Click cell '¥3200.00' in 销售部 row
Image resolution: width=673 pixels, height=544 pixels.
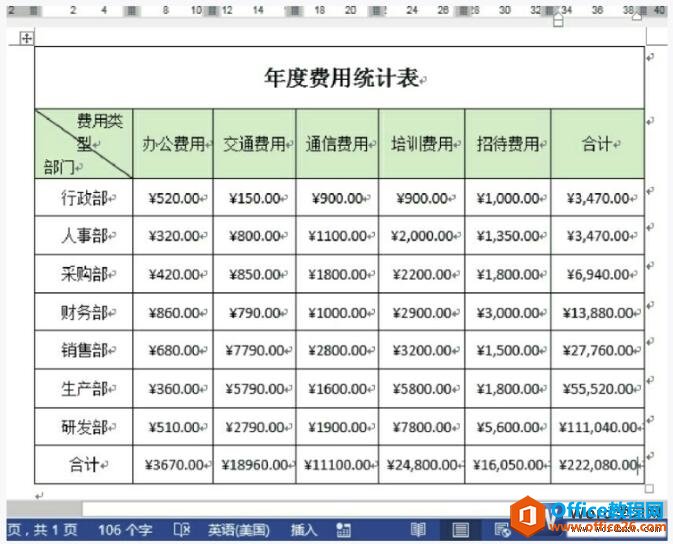[422, 350]
